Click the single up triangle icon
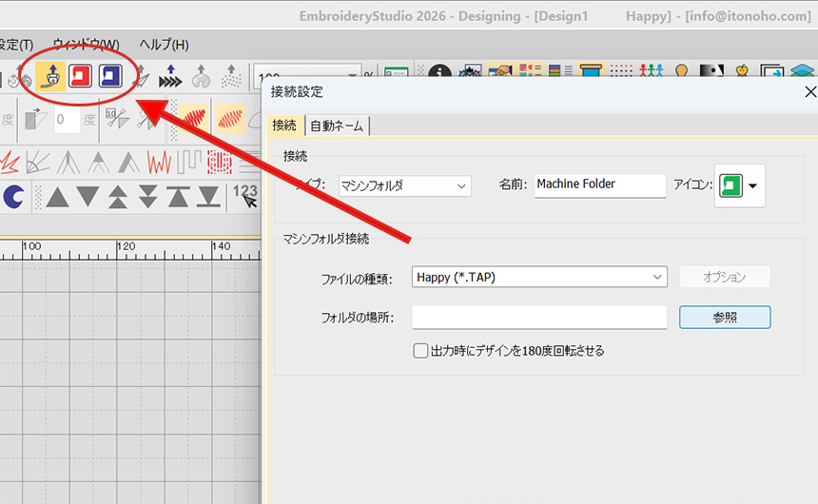This screenshot has width=818, height=504. coord(57,198)
